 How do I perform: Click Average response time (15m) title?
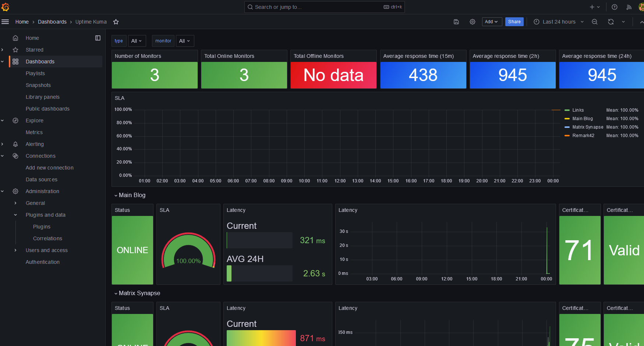(x=418, y=56)
